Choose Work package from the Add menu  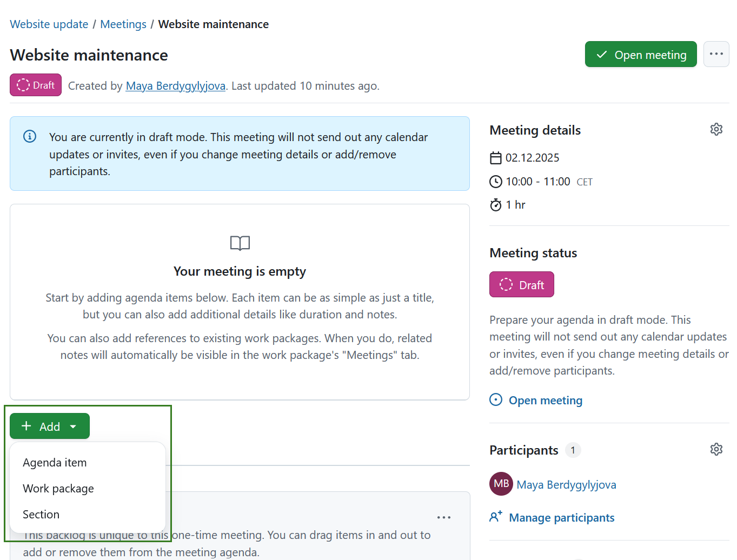[58, 488]
